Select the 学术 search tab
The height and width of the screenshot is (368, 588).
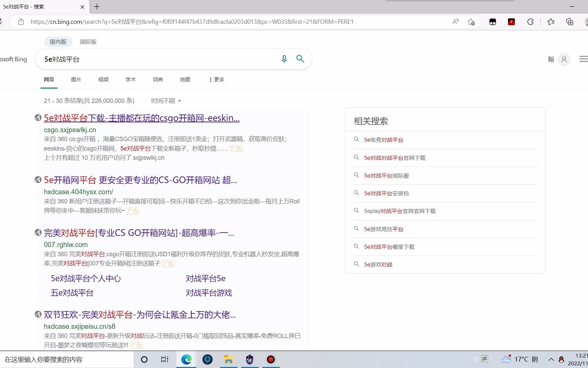(x=131, y=79)
